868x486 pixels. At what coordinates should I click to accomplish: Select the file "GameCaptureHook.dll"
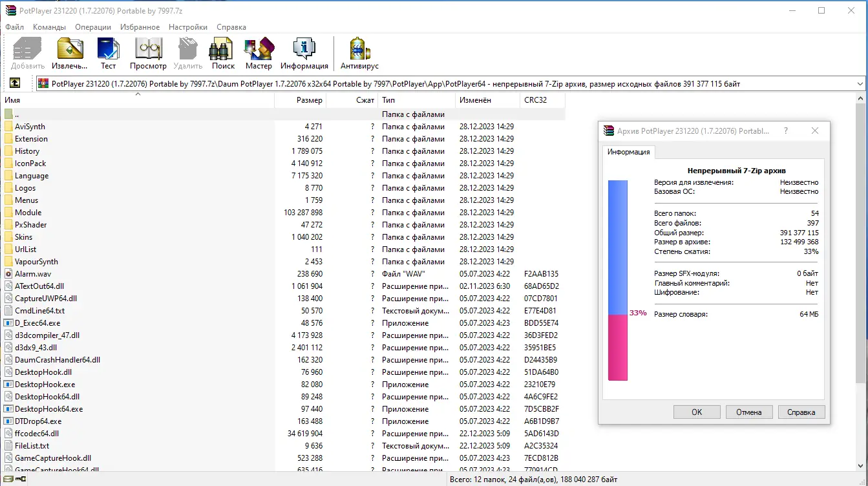[x=53, y=458]
